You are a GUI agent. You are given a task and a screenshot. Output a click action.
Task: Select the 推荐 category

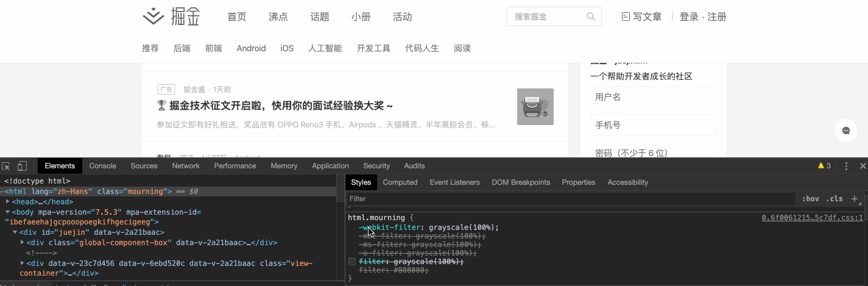click(150, 48)
